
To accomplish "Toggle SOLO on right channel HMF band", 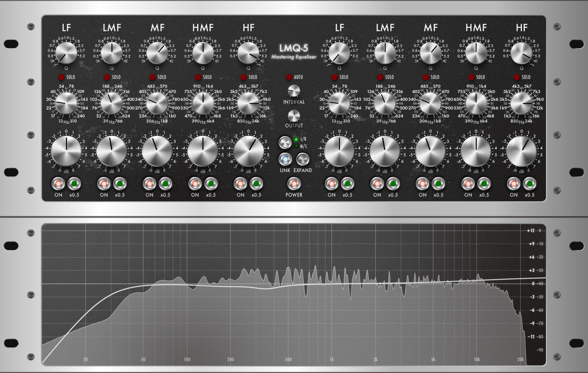I will click(x=471, y=77).
